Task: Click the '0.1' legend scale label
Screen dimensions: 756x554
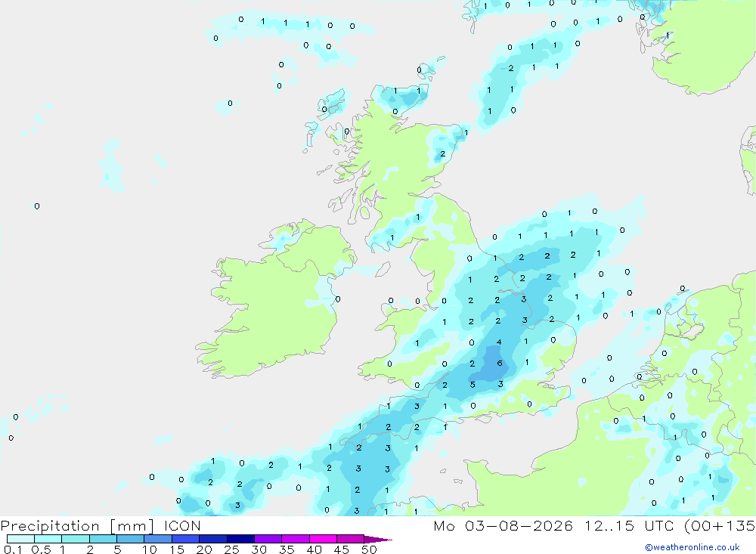Action: tap(13, 549)
